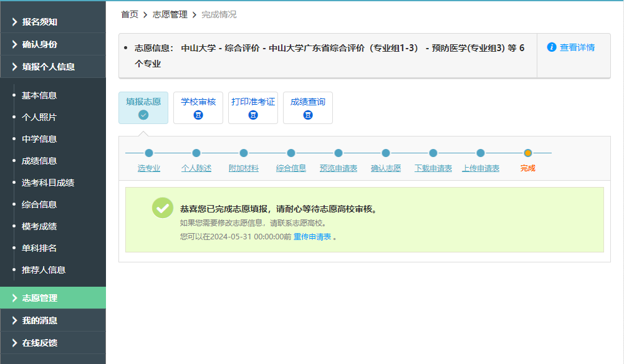Image resolution: width=624 pixels, height=364 pixels.
Task: Go to 模考成绩 submenu item
Action: coord(39,226)
